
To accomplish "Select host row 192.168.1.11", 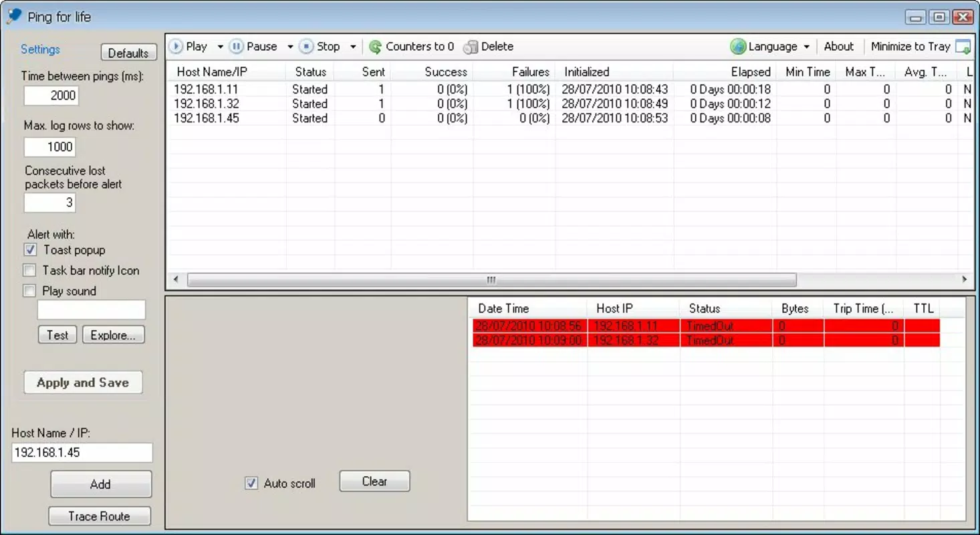I will 570,89.
